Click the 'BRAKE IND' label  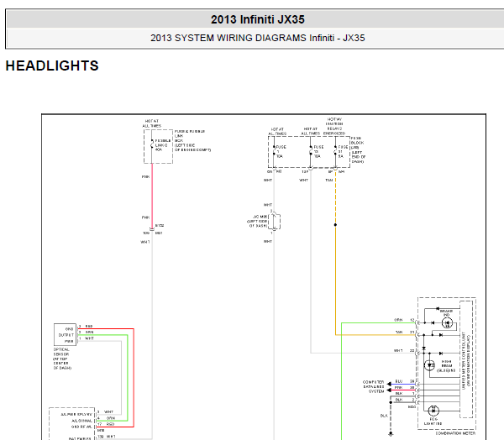click(446, 313)
